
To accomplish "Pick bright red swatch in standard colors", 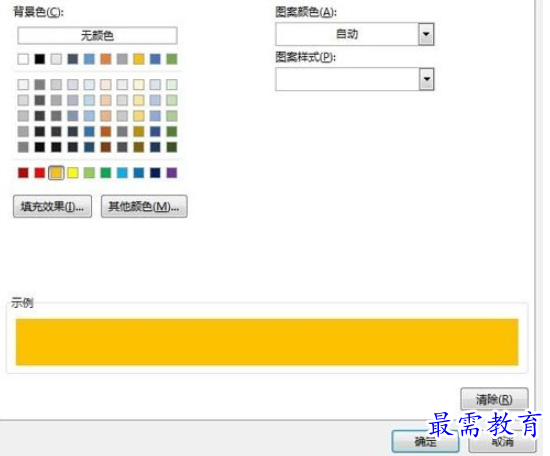I will [x=40, y=173].
